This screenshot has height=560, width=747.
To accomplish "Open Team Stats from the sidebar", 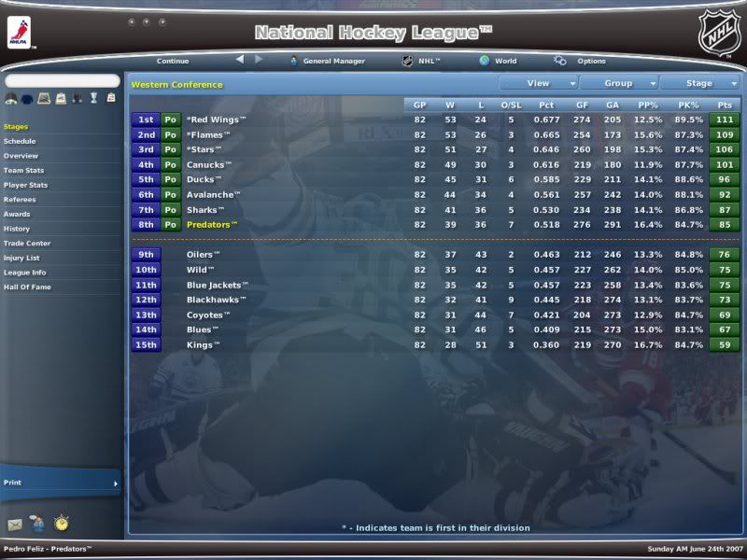I will (23, 171).
